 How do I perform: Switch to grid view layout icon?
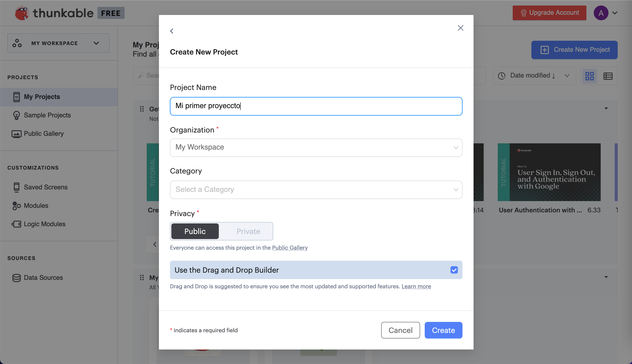[589, 76]
